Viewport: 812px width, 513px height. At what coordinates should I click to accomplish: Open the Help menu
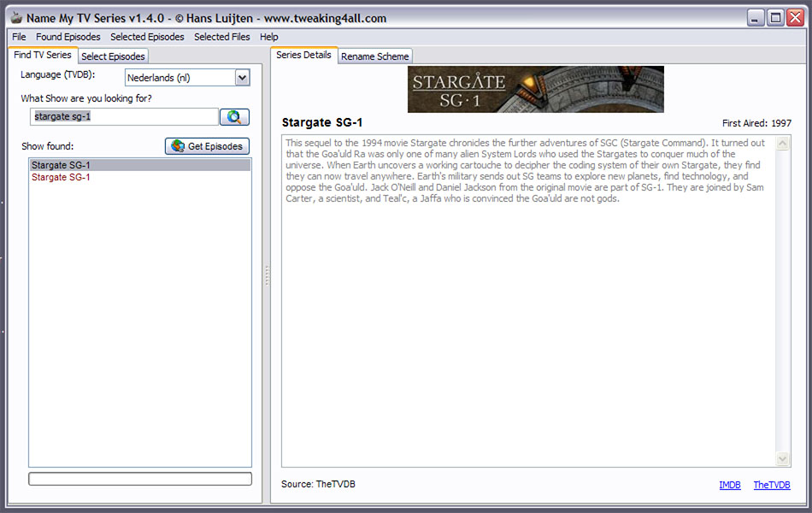[268, 37]
